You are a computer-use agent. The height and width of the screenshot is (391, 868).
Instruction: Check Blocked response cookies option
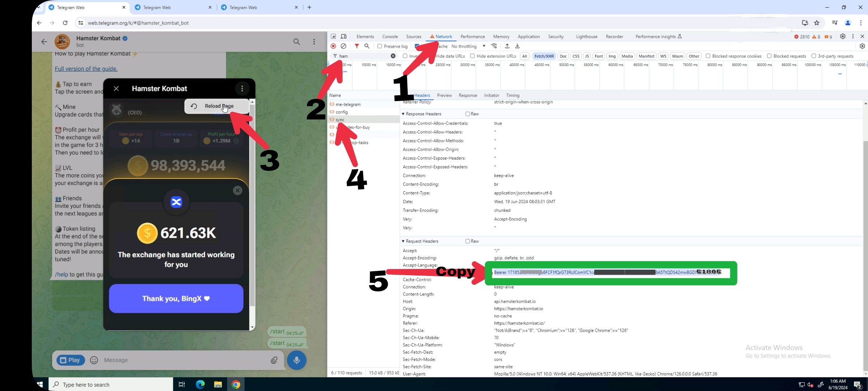[x=708, y=56]
